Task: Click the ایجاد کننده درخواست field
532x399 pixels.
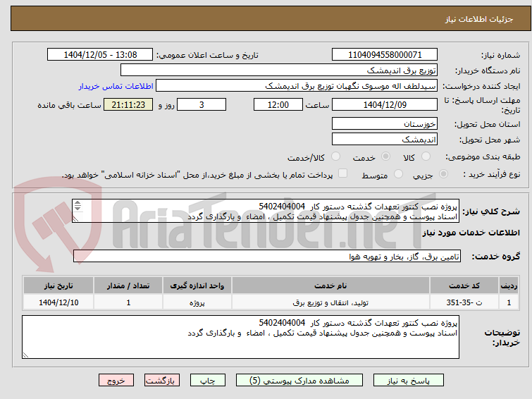Action: (297, 86)
